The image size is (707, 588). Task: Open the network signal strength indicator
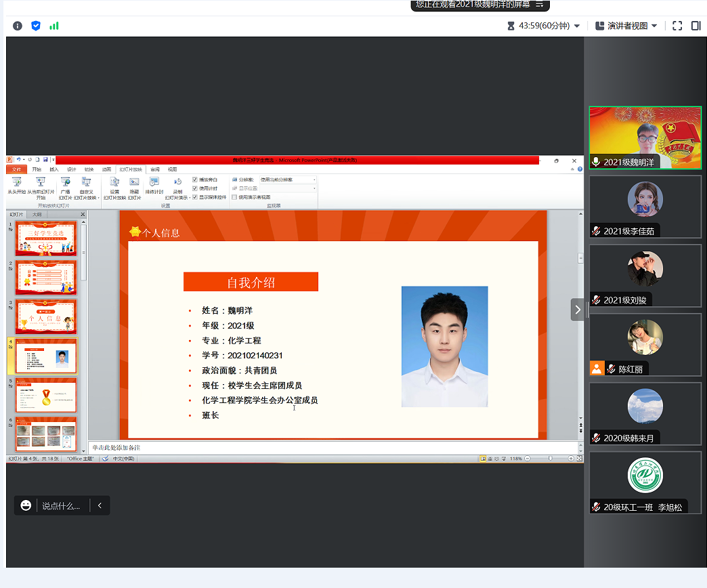tap(54, 26)
